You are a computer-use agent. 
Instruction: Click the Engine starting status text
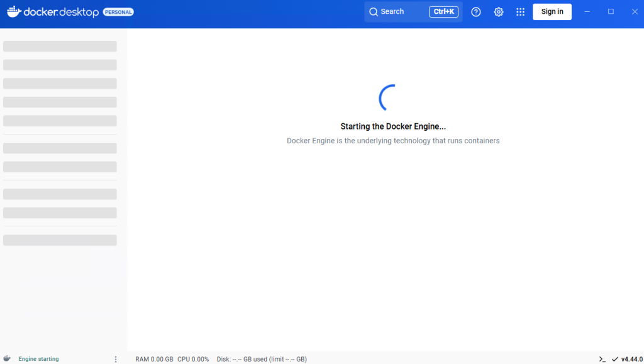coord(38,359)
